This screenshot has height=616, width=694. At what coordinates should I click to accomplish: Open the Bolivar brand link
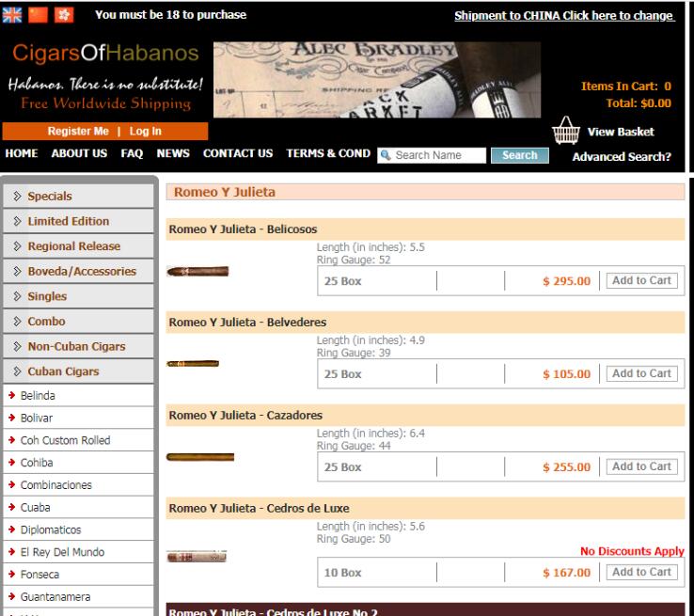(37, 418)
